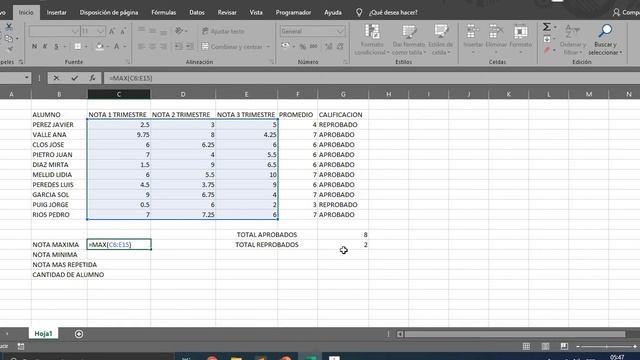This screenshot has width=640, height=360.
Task: Click the increase indent icon
Action: pyautogui.click(x=189, y=47)
